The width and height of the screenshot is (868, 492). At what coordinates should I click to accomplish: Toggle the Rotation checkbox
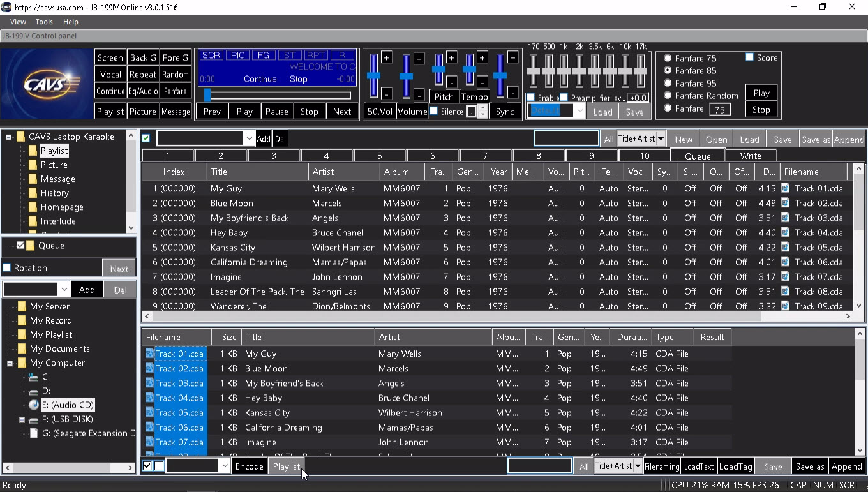(7, 268)
